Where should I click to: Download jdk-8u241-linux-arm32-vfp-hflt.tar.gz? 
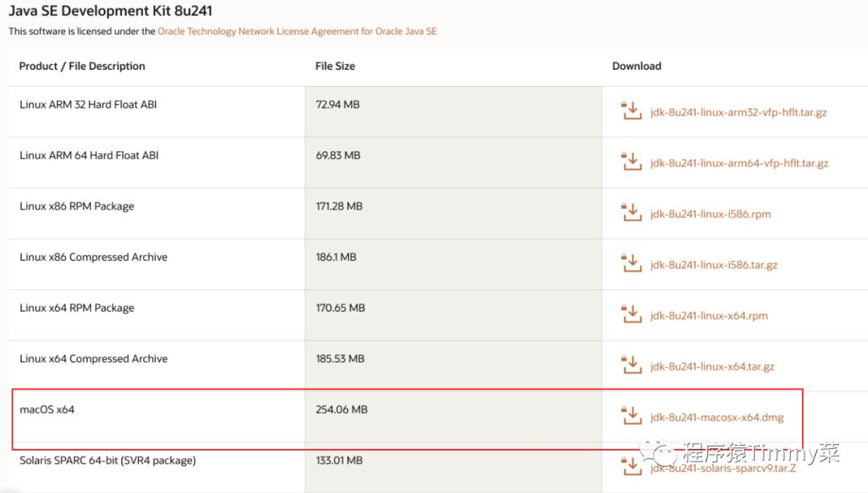click(x=739, y=112)
